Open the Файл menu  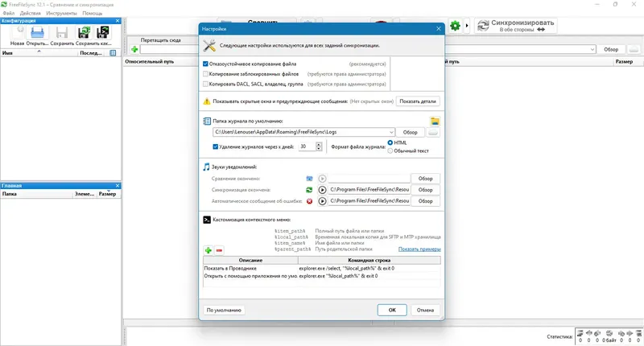8,13
